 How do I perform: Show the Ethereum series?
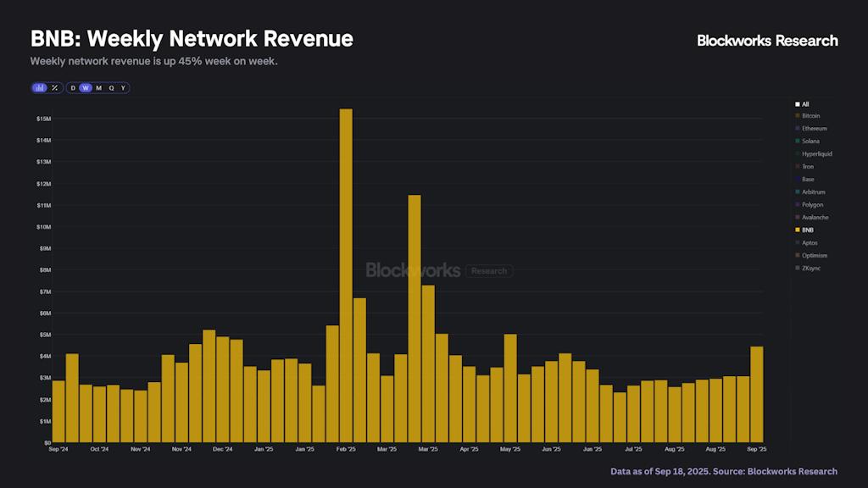[x=814, y=129]
